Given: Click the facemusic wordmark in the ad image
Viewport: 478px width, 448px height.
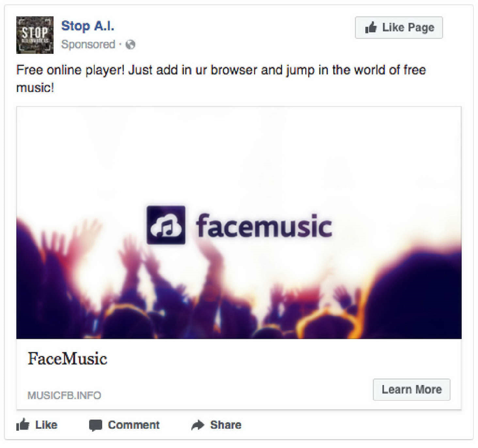Looking at the screenshot, I should tap(263, 226).
